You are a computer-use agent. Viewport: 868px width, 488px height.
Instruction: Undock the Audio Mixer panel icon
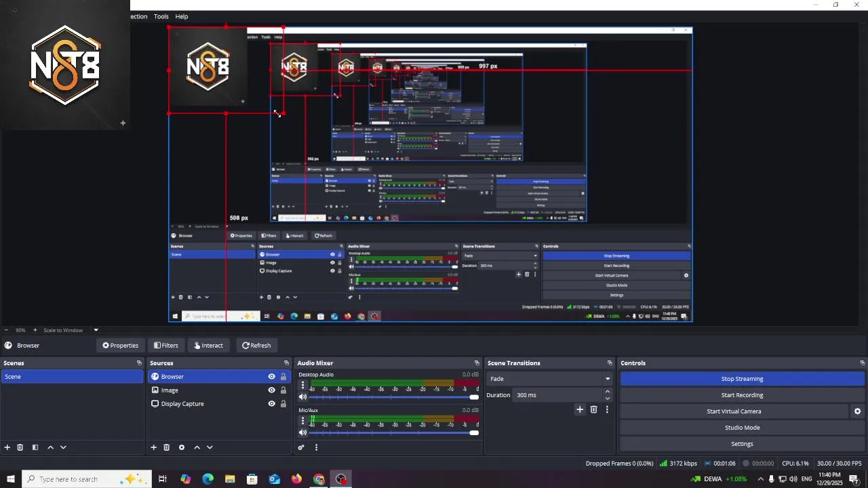477,363
